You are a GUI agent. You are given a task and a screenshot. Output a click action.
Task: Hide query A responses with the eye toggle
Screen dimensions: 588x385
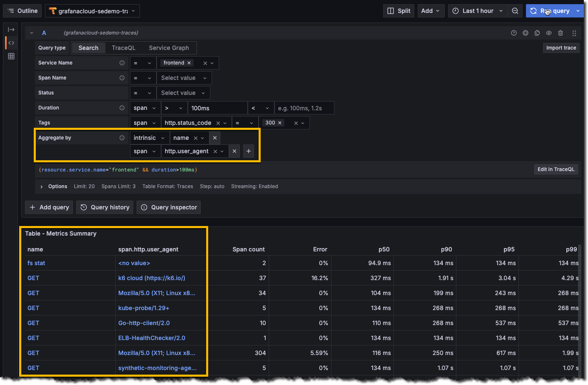(x=548, y=32)
